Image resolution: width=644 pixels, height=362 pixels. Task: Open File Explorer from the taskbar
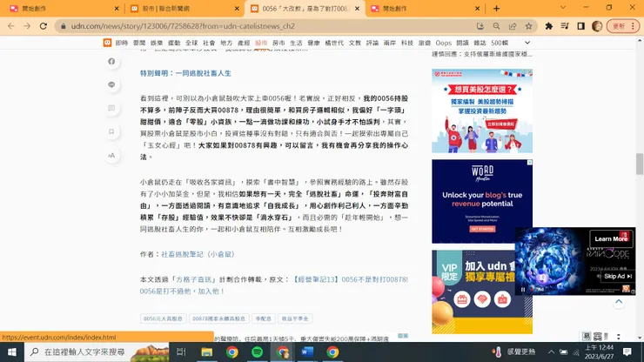(x=206, y=352)
